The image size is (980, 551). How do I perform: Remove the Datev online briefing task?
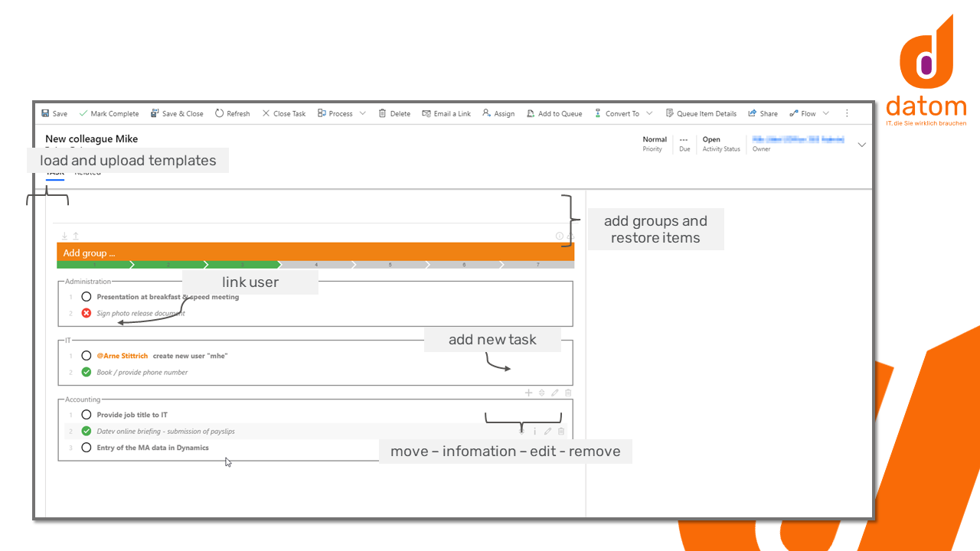coord(561,432)
